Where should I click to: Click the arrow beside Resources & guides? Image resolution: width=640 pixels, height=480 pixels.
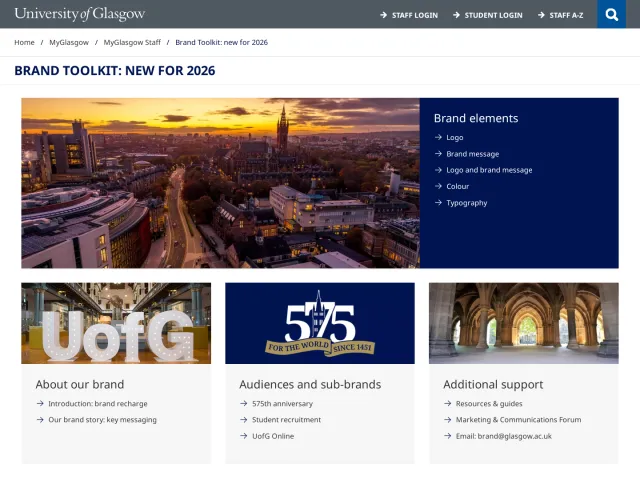(447, 403)
